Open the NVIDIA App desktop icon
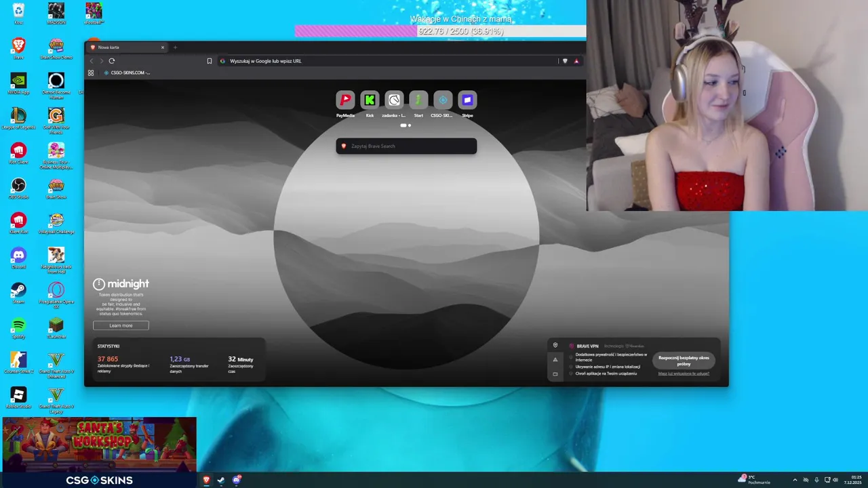868x488 pixels. [18, 83]
